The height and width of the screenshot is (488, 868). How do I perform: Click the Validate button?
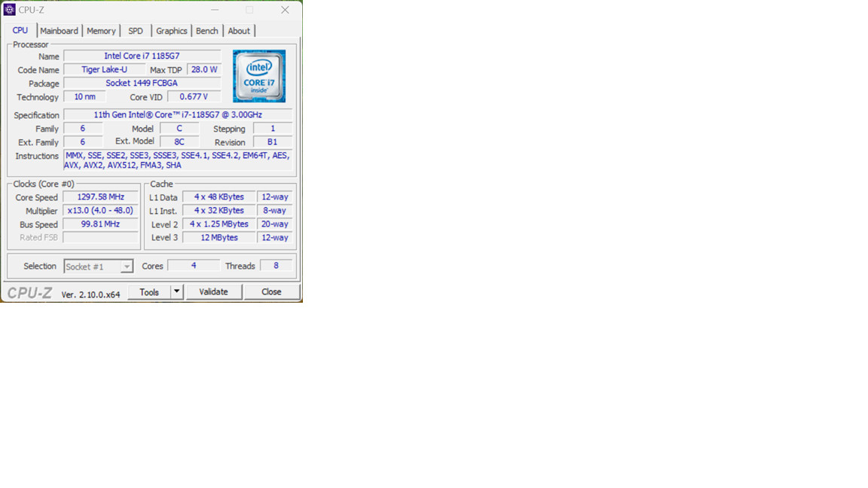coord(214,291)
